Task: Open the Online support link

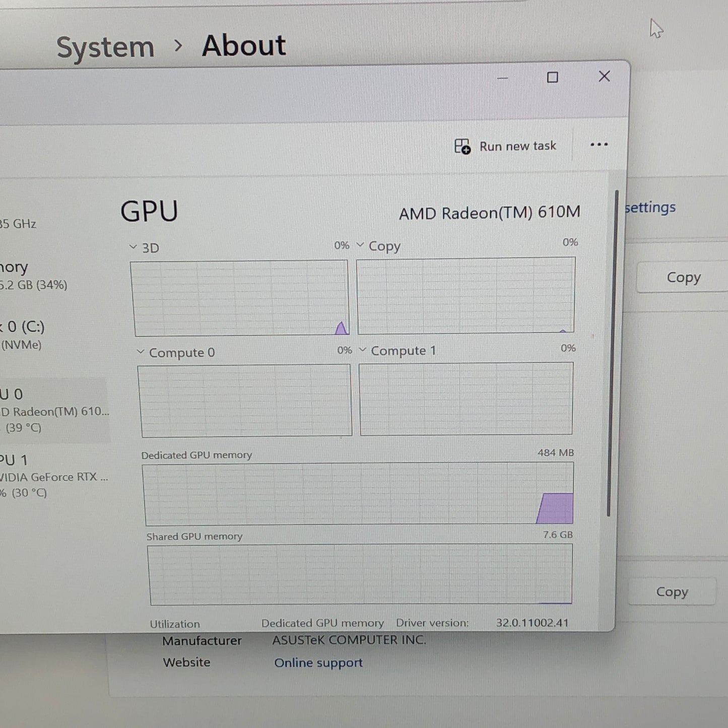Action: point(318,663)
